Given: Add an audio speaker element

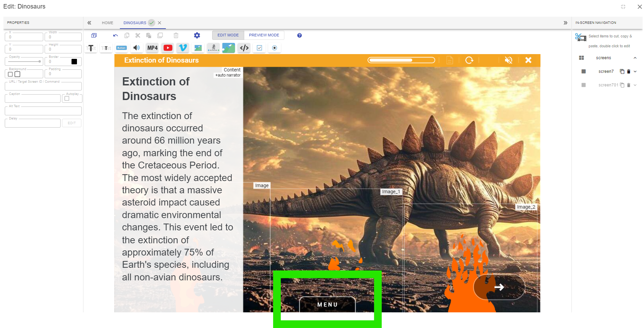Looking at the screenshot, I should tap(137, 48).
